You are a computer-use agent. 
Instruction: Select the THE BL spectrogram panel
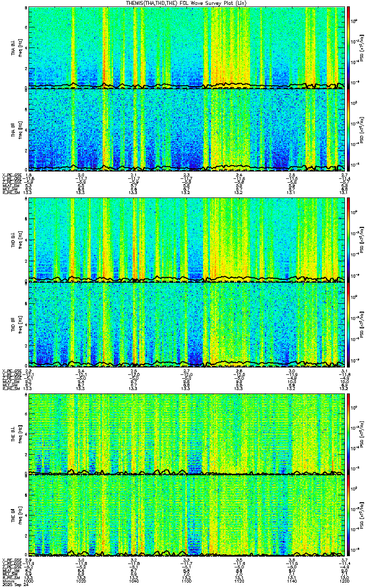[x=186, y=434]
